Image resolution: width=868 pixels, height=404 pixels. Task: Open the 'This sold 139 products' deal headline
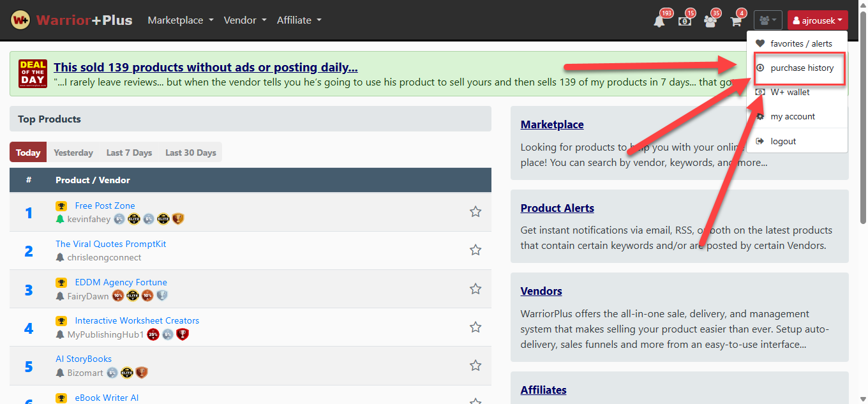206,67
